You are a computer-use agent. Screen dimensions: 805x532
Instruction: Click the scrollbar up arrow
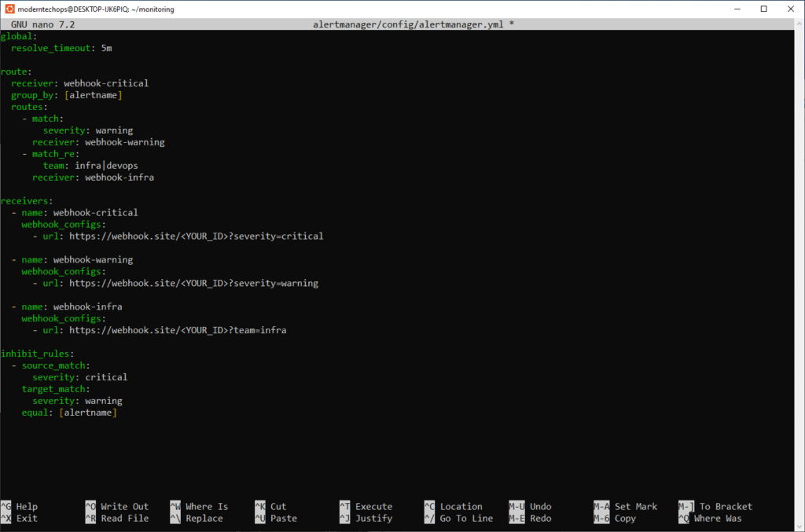(799, 24)
